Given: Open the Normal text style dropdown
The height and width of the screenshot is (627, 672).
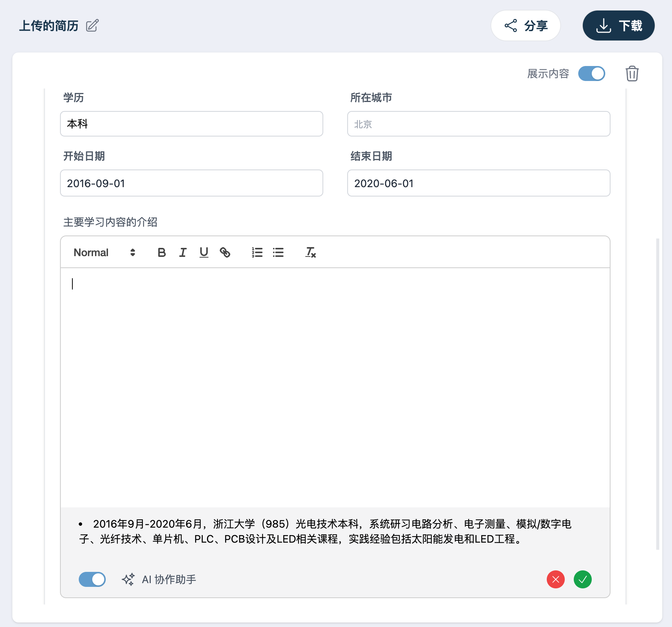Looking at the screenshot, I should pos(104,252).
